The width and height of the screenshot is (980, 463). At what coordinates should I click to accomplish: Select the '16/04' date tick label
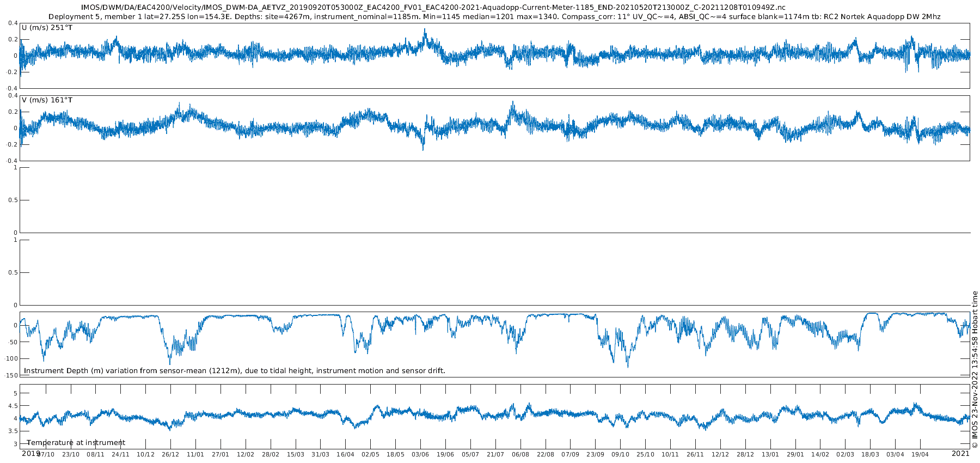click(345, 454)
